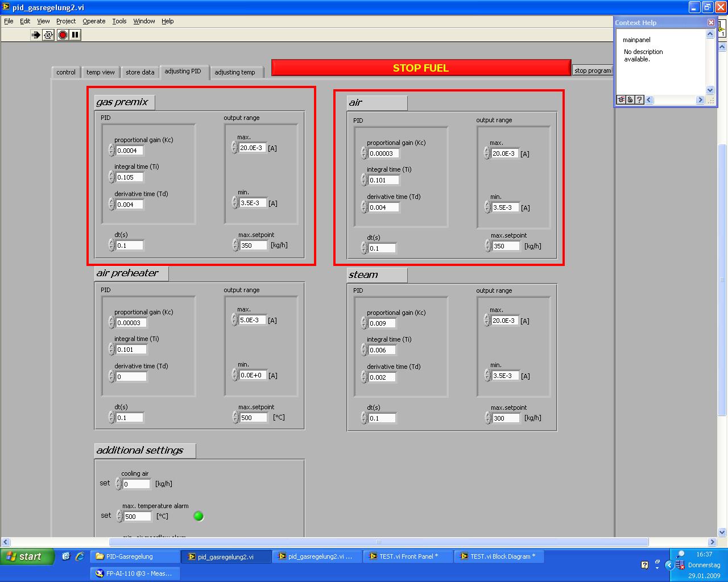Switch to the control tab
This screenshot has width=728, height=582.
pos(66,72)
